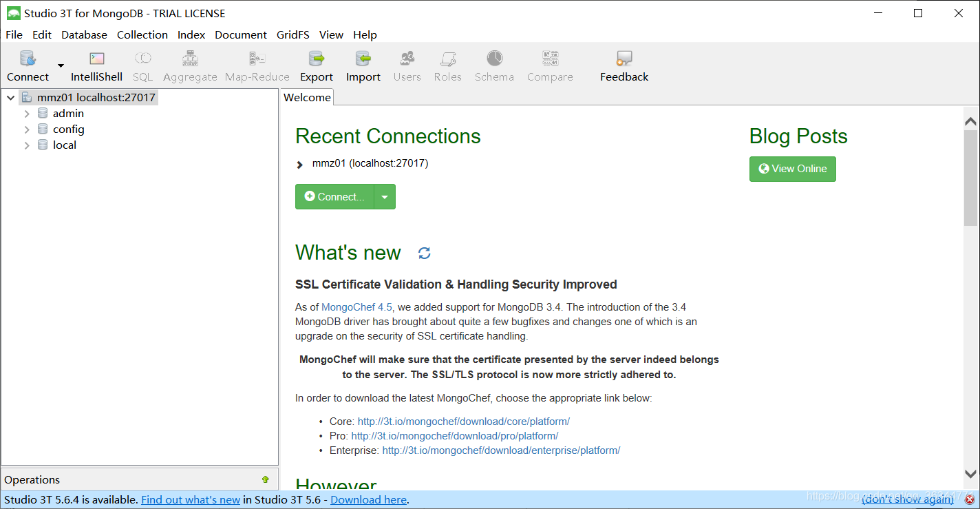Click the Download here link
Screen dimensions: 980x509
tap(369, 500)
